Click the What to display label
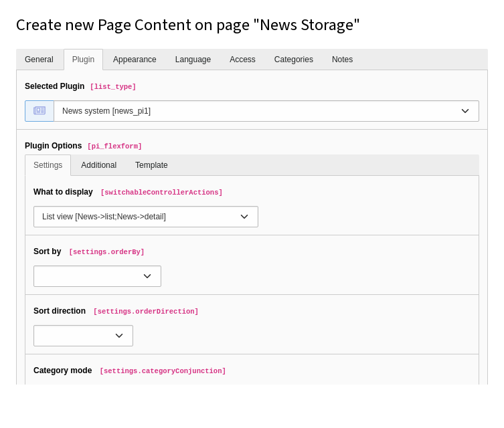Image resolution: width=504 pixels, height=428 pixels. coord(63,192)
